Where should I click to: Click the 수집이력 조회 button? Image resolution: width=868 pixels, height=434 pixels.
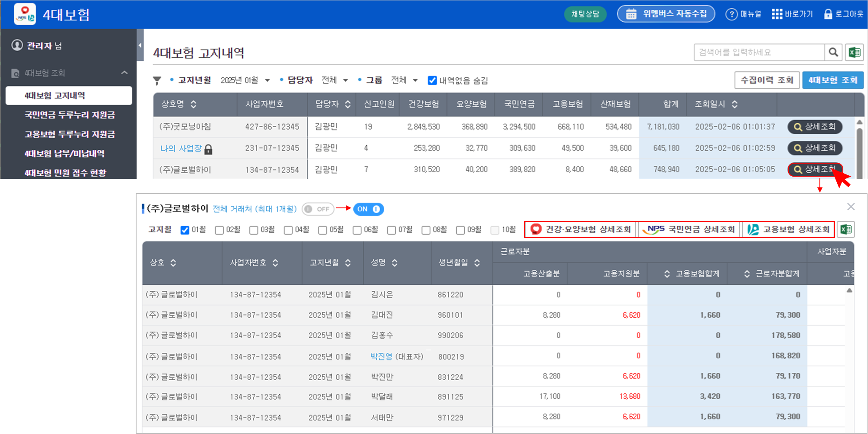tap(767, 80)
